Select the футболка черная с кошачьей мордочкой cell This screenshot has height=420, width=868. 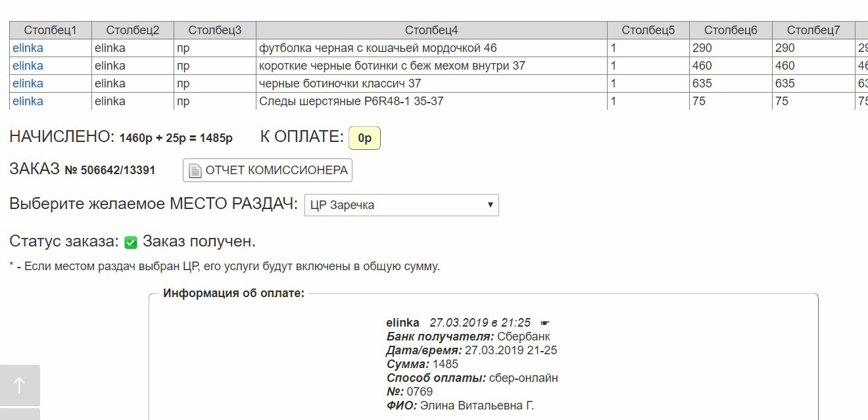click(431, 48)
